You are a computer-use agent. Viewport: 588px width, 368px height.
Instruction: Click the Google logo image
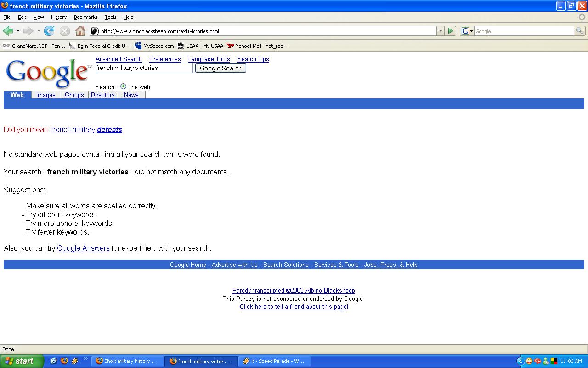click(x=48, y=73)
